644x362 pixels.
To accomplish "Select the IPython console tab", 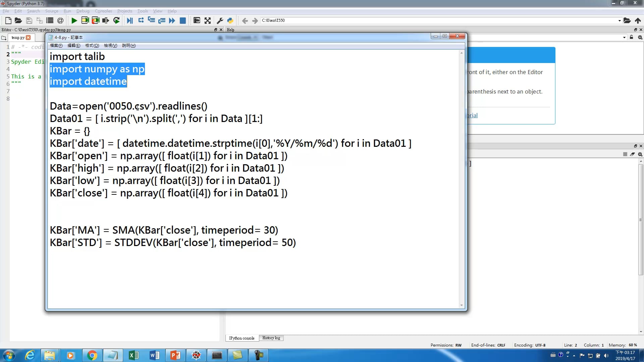I will click(x=241, y=338).
